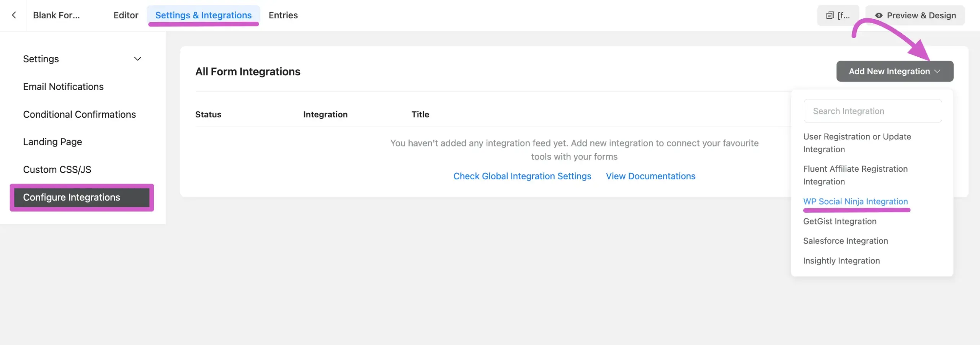
Task: Switch to the Editor tab
Action: [126, 15]
